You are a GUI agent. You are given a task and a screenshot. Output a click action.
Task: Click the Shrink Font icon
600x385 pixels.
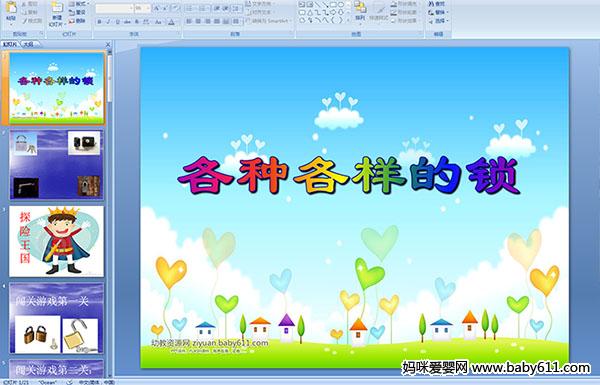165,8
